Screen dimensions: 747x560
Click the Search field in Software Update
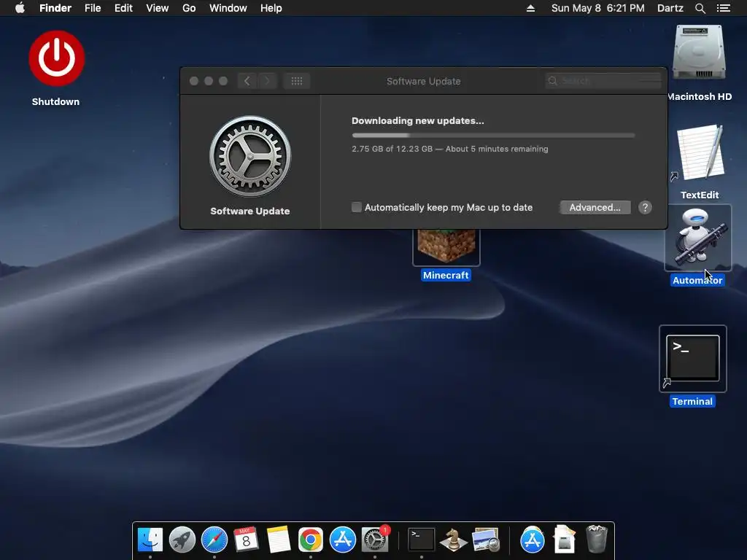coord(603,81)
